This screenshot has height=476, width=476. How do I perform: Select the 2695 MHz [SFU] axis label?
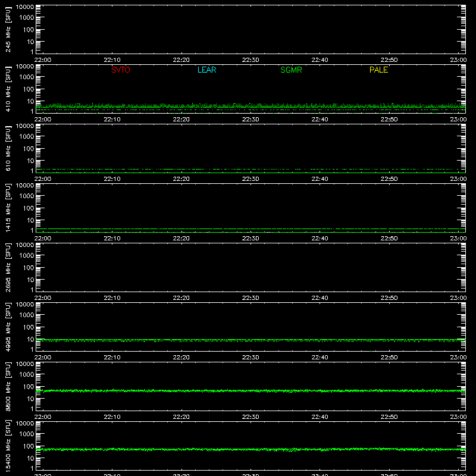(8, 267)
